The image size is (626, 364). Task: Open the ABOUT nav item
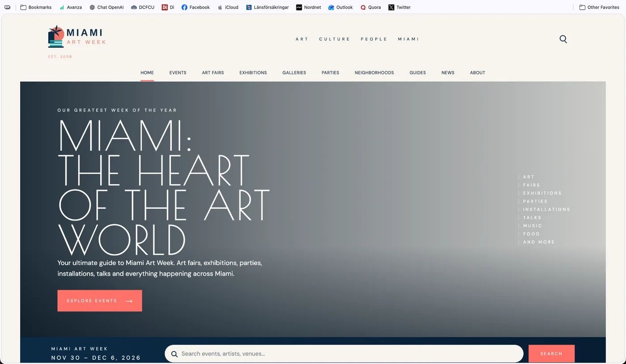[478, 72]
